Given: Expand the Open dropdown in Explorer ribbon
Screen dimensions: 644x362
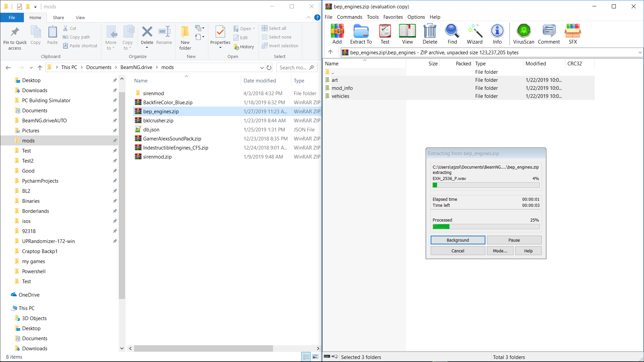Looking at the screenshot, I should tap(254, 28).
